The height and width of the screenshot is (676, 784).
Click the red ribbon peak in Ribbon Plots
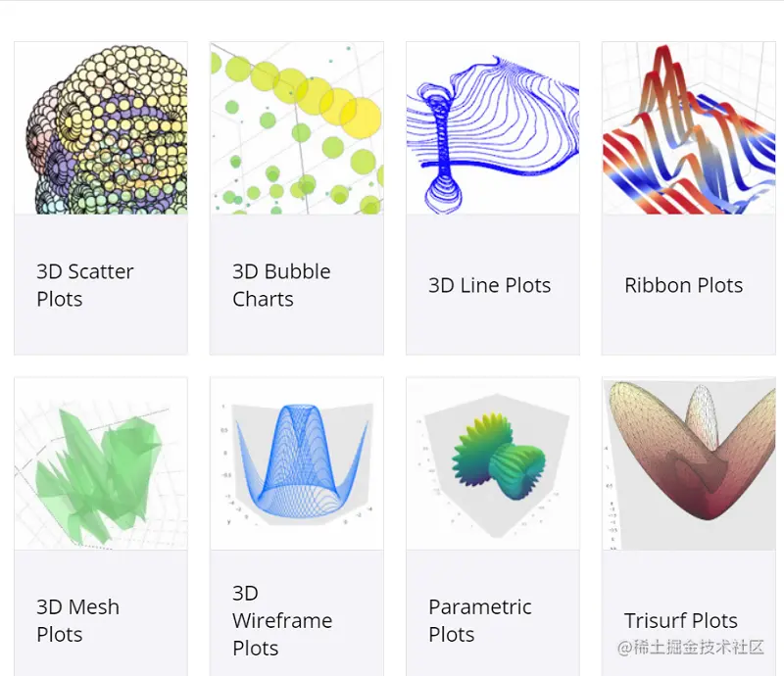click(x=663, y=63)
